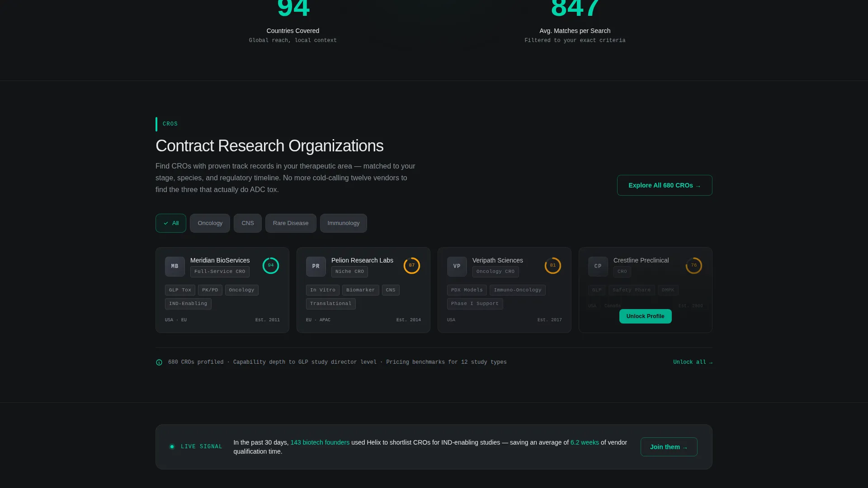
Task: Click the Avg. Matches per Search label
Action: pyautogui.click(x=575, y=31)
